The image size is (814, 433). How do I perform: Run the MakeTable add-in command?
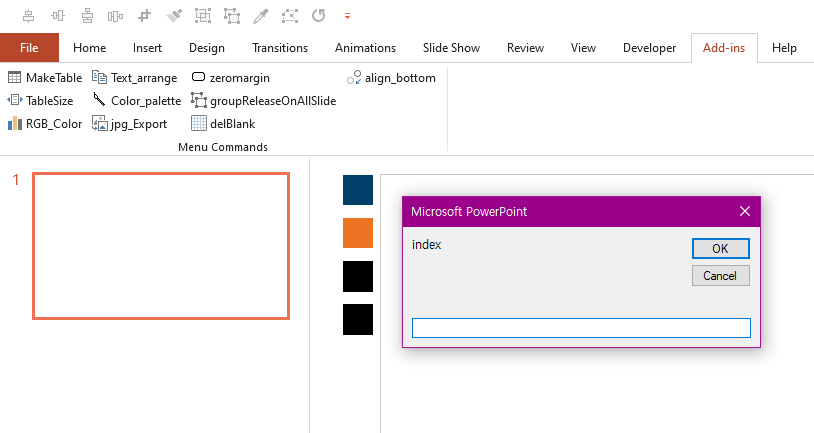[x=45, y=78]
